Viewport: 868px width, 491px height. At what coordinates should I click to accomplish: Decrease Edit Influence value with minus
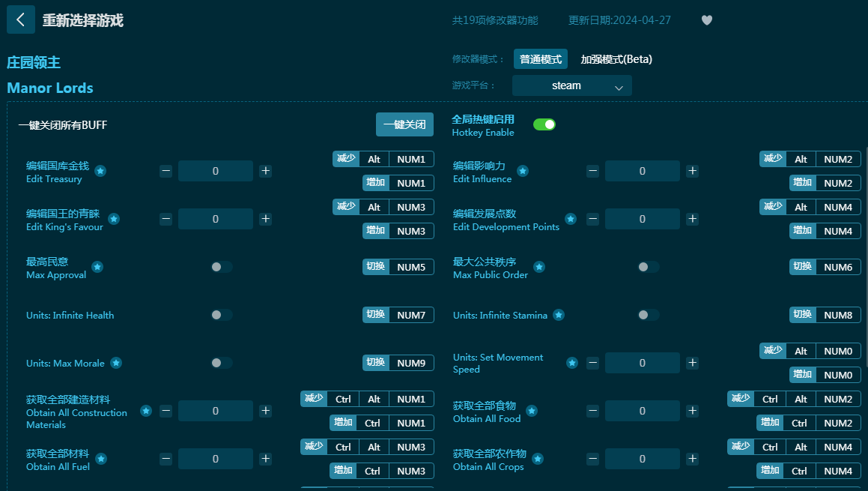(593, 171)
